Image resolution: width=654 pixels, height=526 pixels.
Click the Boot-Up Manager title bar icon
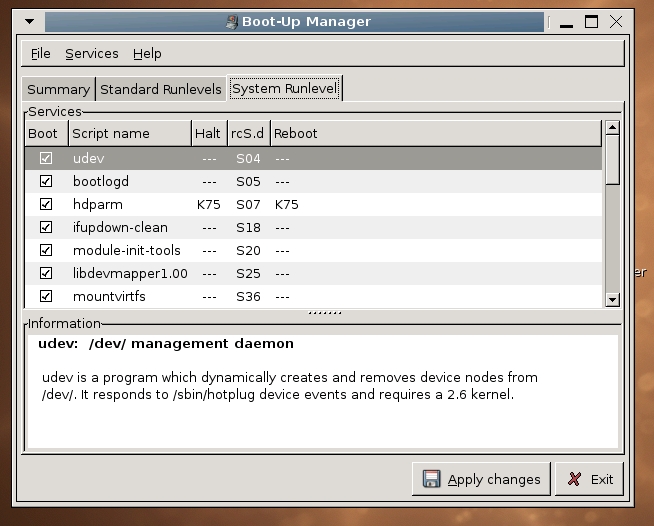coord(231,21)
